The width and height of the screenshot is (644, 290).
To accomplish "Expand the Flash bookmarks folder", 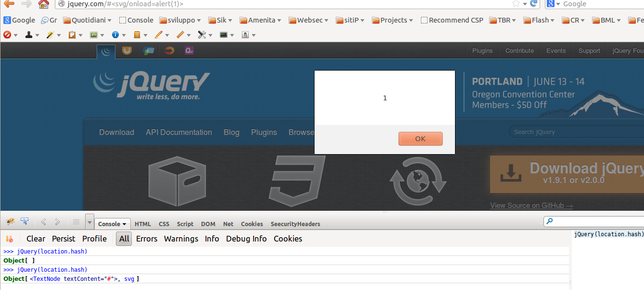I will pos(539,20).
